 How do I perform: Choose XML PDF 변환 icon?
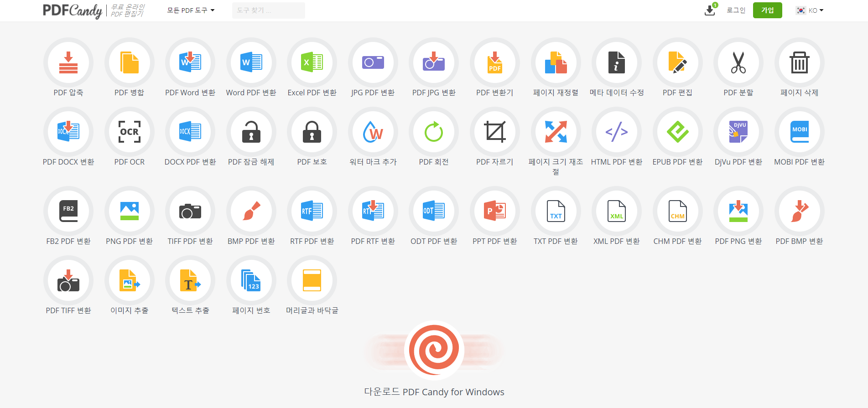(x=617, y=211)
